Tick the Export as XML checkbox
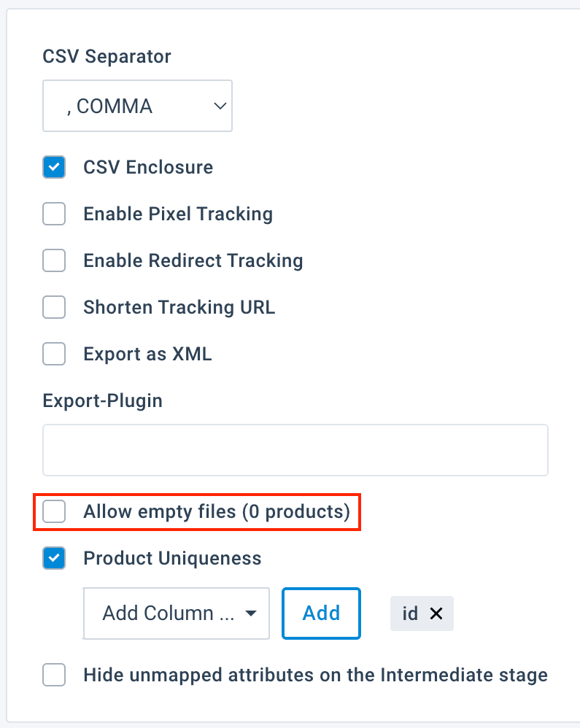Screen dimensions: 580x728 coord(54,354)
